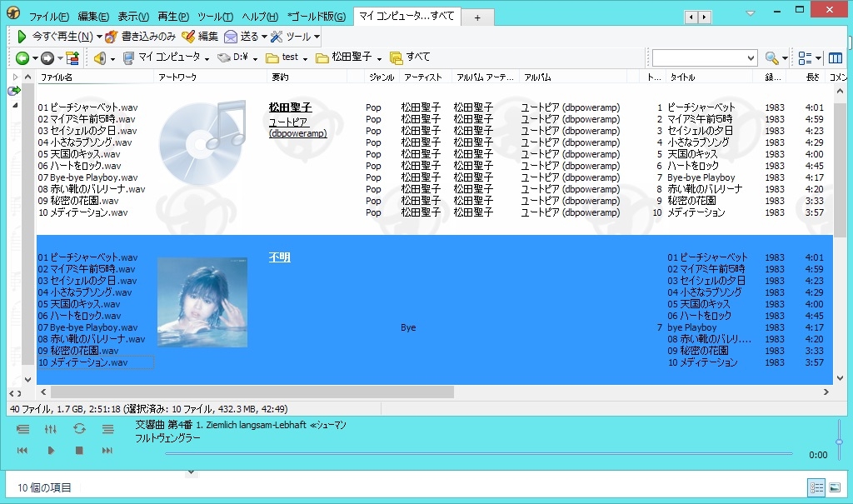Skip to previous track
Viewport: 853px width, 504px height.
[x=22, y=450]
